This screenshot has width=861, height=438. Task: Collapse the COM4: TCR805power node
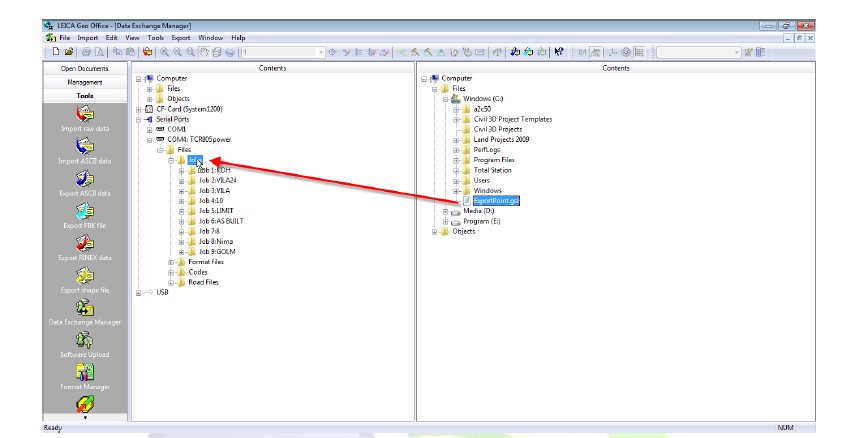click(149, 140)
